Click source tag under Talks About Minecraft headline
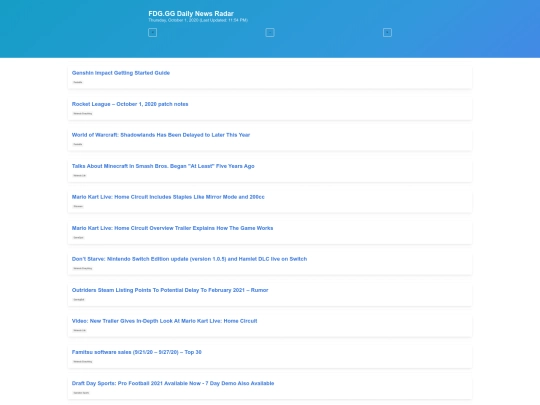 pos(80,175)
